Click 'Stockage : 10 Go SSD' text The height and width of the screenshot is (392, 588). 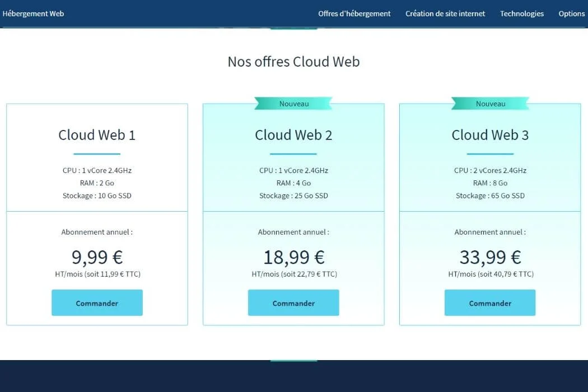[97, 195]
